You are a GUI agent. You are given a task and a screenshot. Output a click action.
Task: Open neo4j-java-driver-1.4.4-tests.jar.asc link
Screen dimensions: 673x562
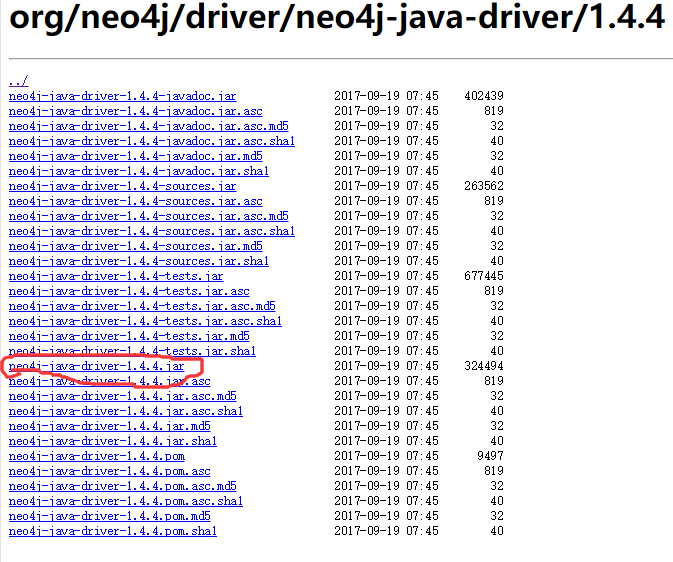pos(129,291)
